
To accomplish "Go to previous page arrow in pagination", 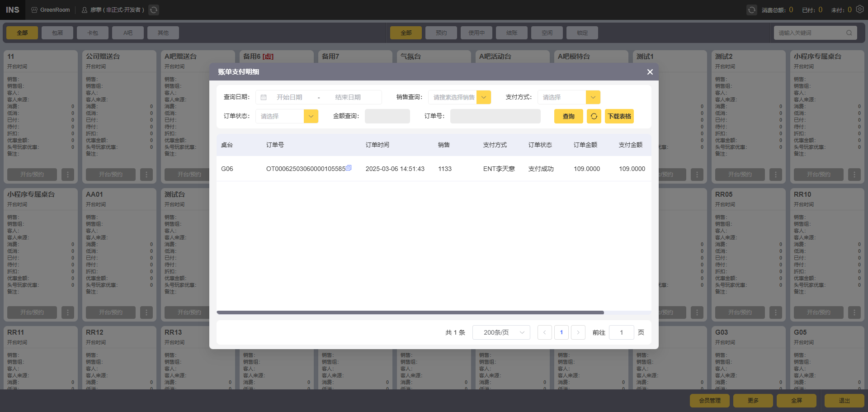I will (x=545, y=332).
